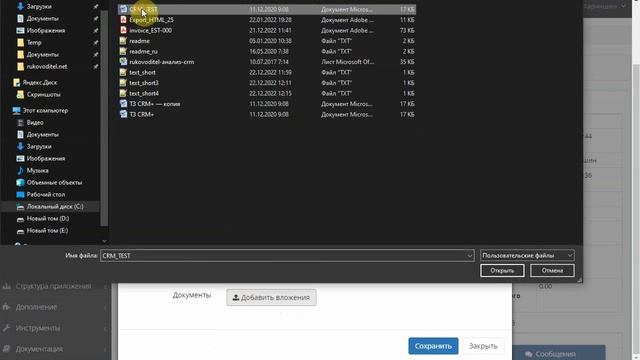Screen dimensions: 640x360
Task: Click date 22.12.2022 11:59 of text_short
Action: [x=271, y=72]
